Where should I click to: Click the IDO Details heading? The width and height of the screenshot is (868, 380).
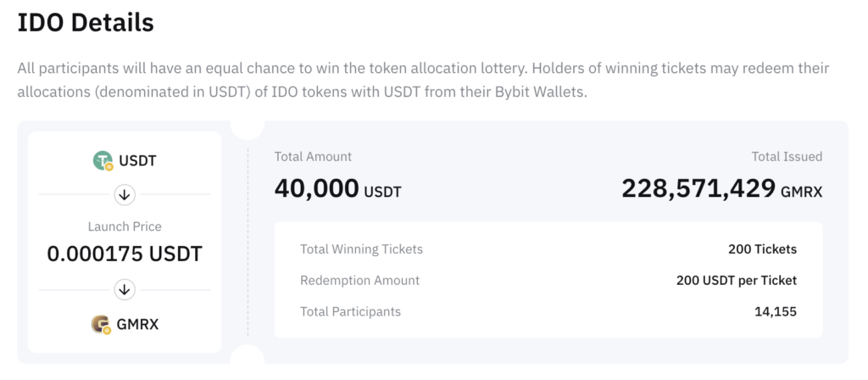(86, 23)
